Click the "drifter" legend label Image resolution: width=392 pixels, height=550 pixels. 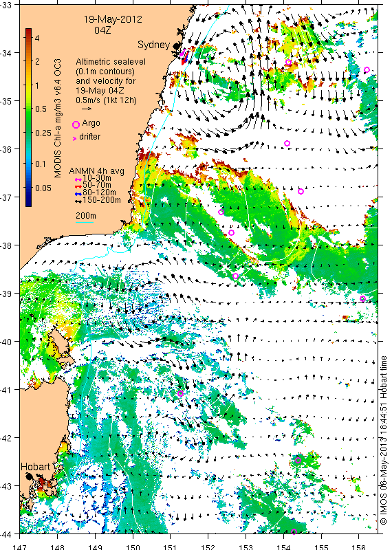pyautogui.click(x=90, y=137)
